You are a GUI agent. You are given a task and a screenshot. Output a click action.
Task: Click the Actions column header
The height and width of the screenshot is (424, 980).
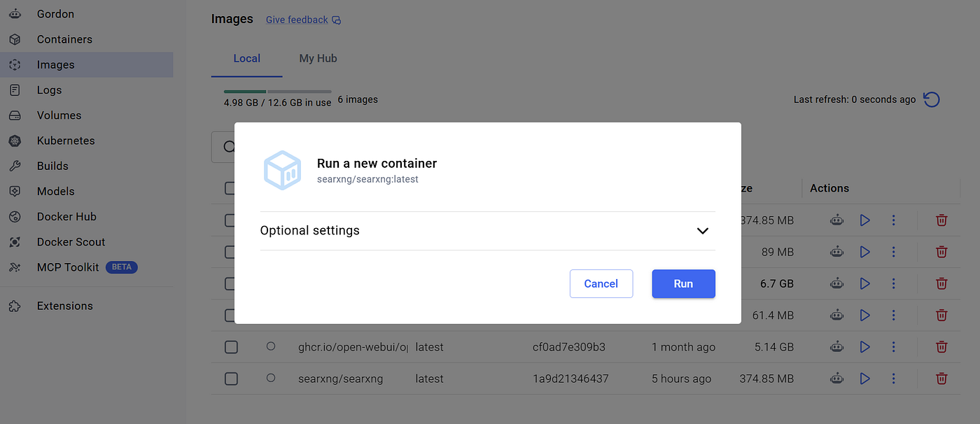[829, 188]
